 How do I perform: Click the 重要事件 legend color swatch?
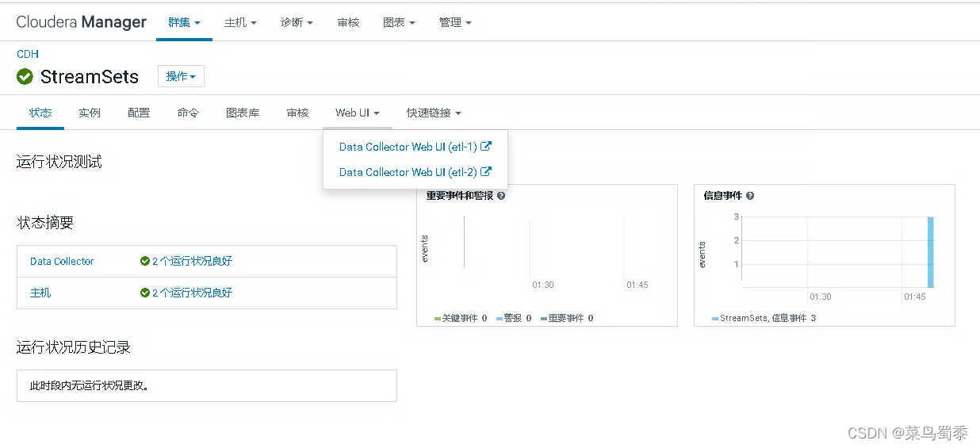pos(544,318)
